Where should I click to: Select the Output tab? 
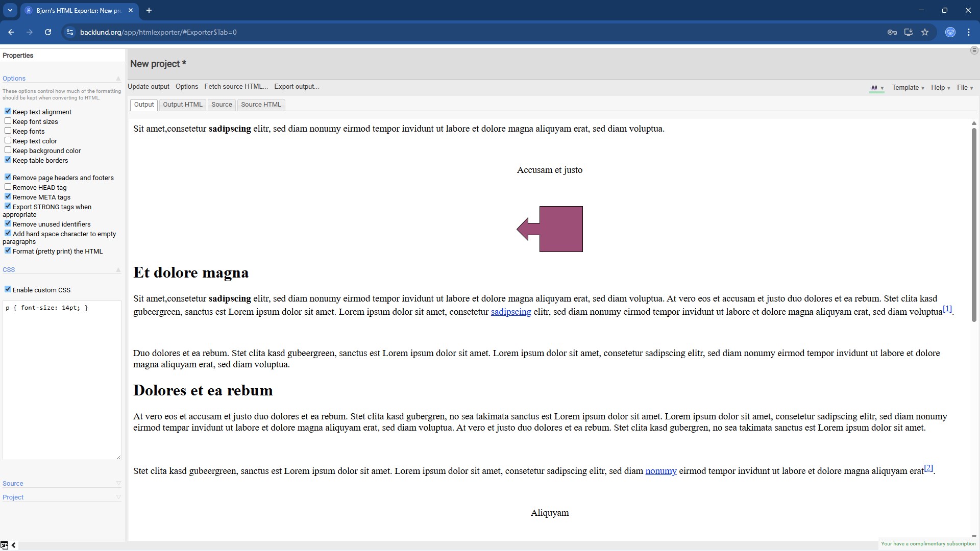click(x=144, y=105)
